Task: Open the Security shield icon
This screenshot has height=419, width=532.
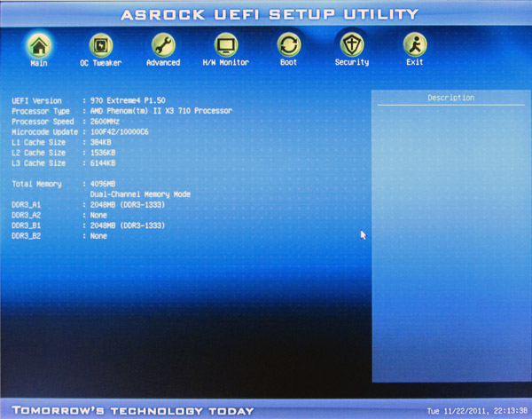Action: pyautogui.click(x=352, y=44)
